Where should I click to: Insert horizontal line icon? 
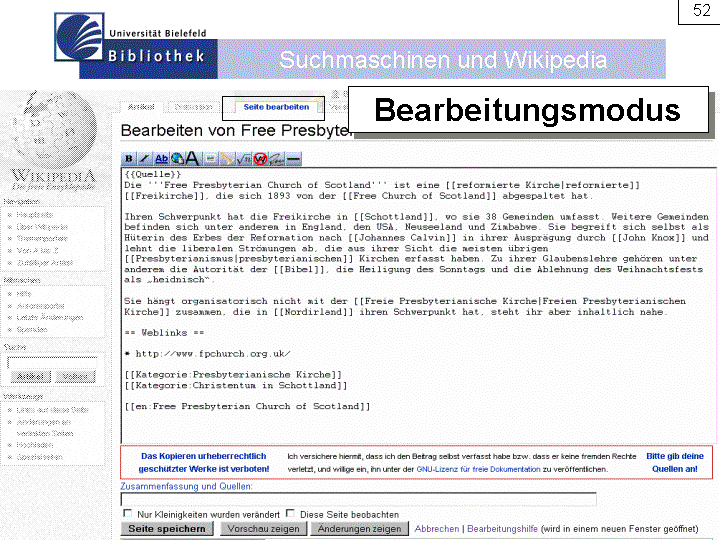click(x=294, y=159)
